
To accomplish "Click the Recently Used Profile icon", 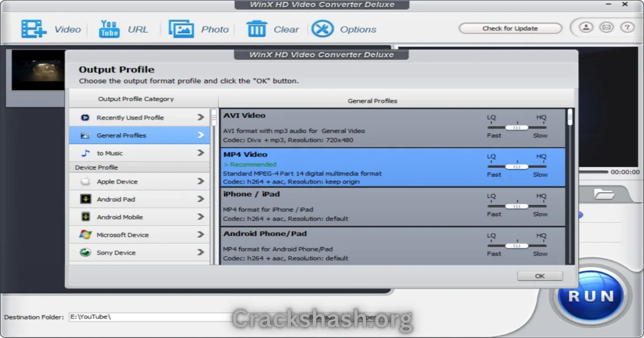I will tap(85, 117).
